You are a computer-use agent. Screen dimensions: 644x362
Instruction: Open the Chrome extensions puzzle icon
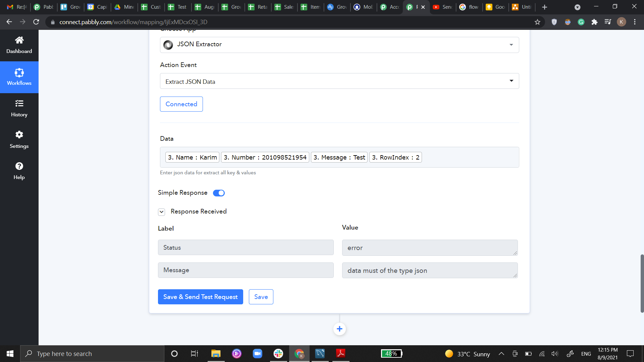pos(594,22)
